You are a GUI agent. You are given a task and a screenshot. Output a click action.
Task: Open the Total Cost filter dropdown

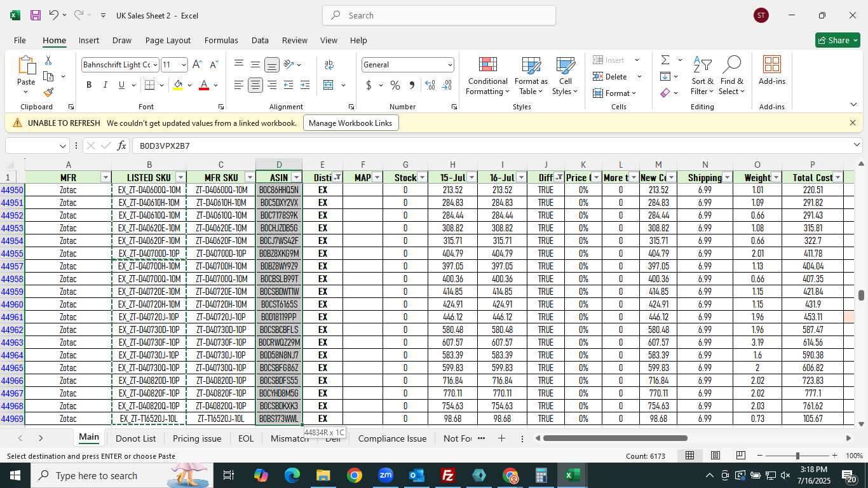pyautogui.click(x=837, y=178)
